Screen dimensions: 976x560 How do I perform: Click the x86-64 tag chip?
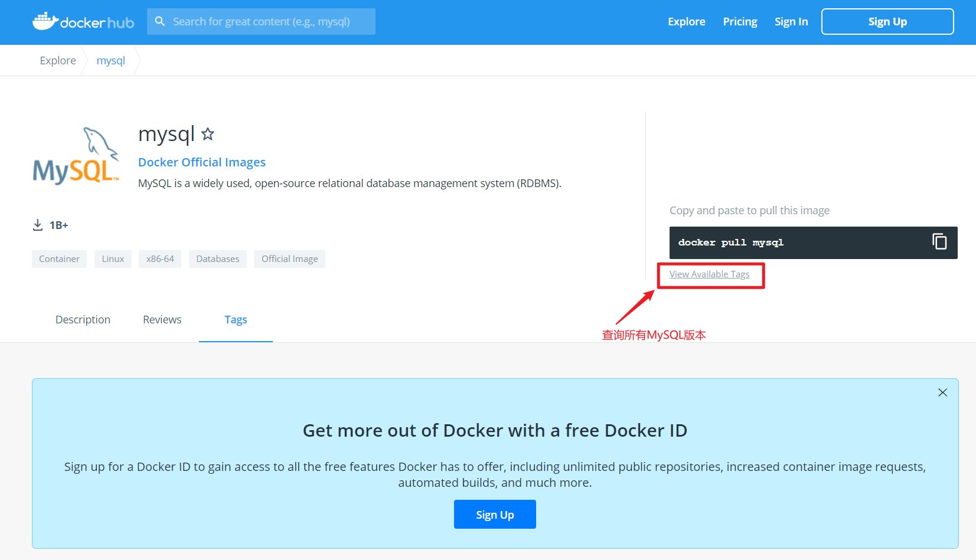click(160, 259)
